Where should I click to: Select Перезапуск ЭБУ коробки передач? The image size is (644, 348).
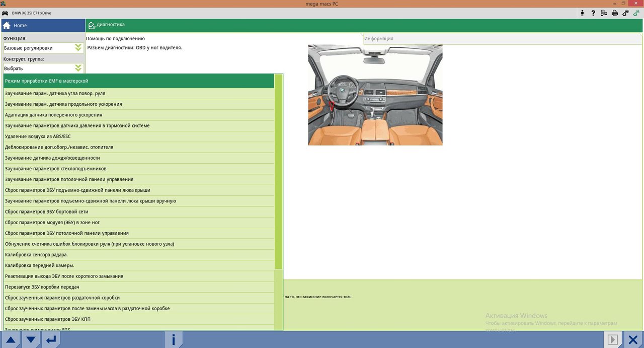[139, 287]
